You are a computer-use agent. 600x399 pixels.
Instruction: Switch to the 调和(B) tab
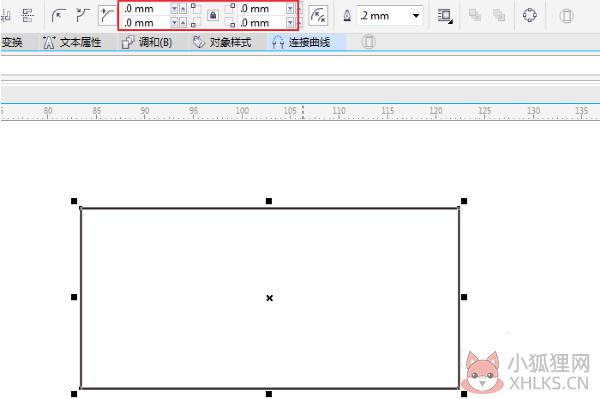[x=147, y=42]
